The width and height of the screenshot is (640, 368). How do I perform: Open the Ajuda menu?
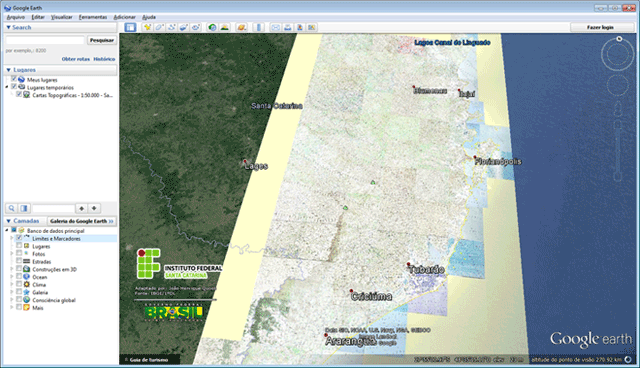[x=149, y=17]
